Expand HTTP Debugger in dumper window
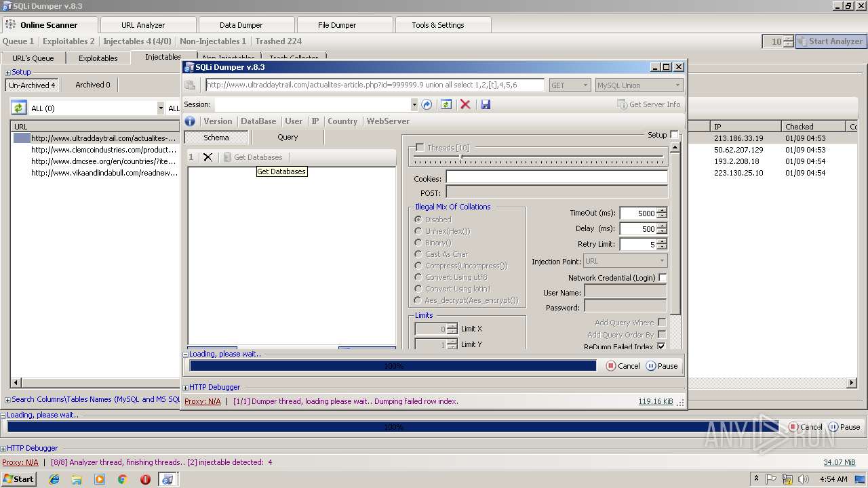 coord(186,388)
